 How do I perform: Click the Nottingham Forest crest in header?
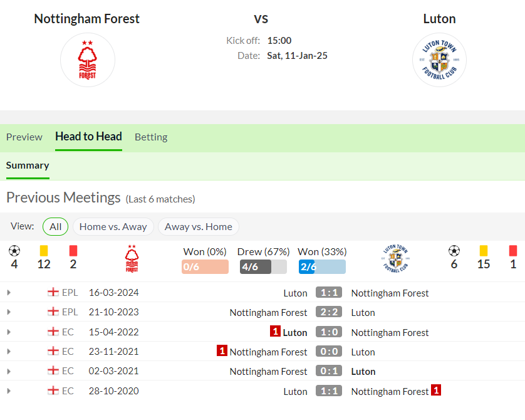click(x=87, y=60)
